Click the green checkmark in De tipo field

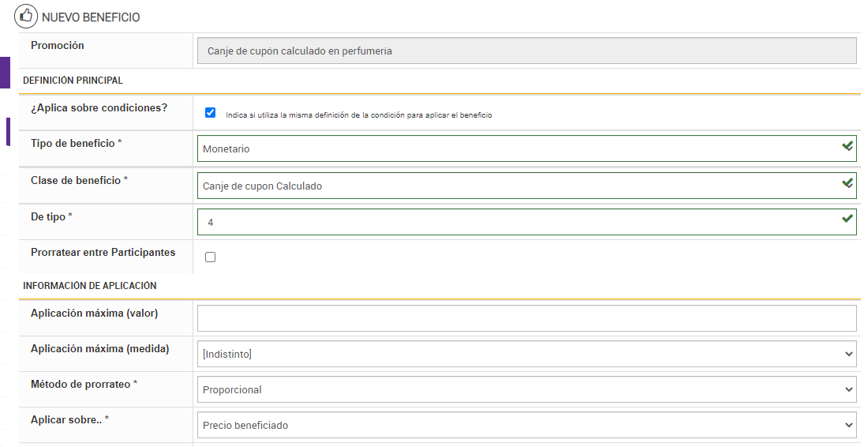click(x=847, y=219)
